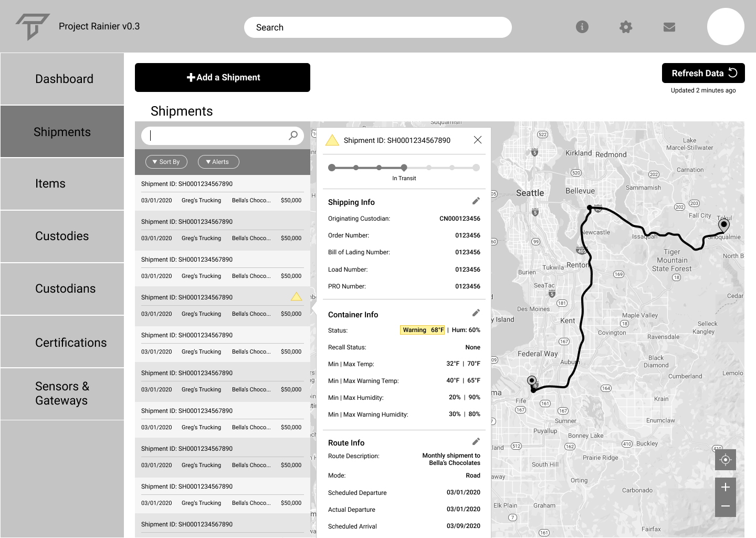Click the Warning 68°F status highlight

pyautogui.click(x=422, y=329)
